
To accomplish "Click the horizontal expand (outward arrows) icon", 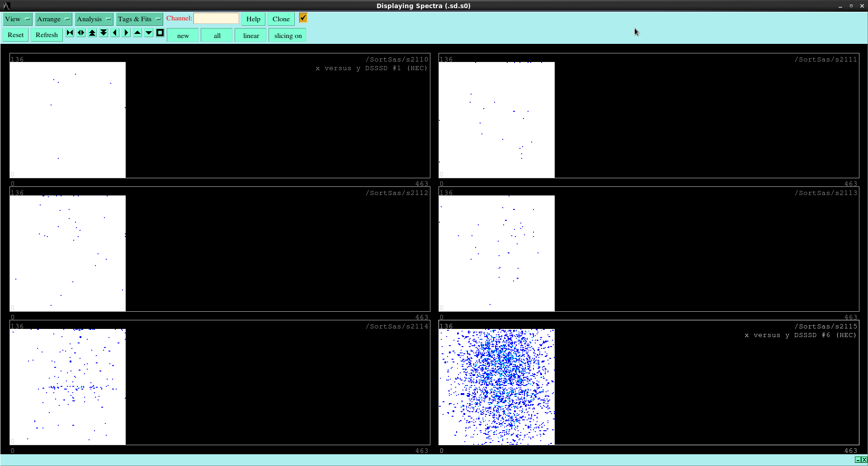I will [x=81, y=33].
